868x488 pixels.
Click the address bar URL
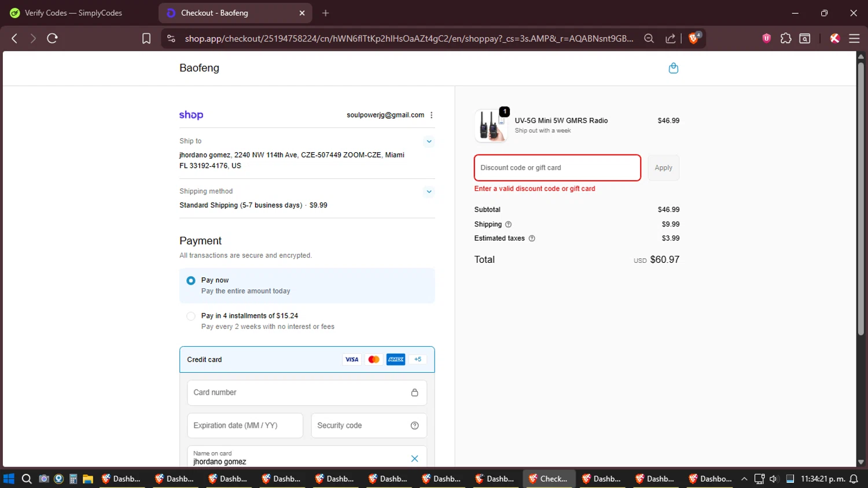pos(409,38)
